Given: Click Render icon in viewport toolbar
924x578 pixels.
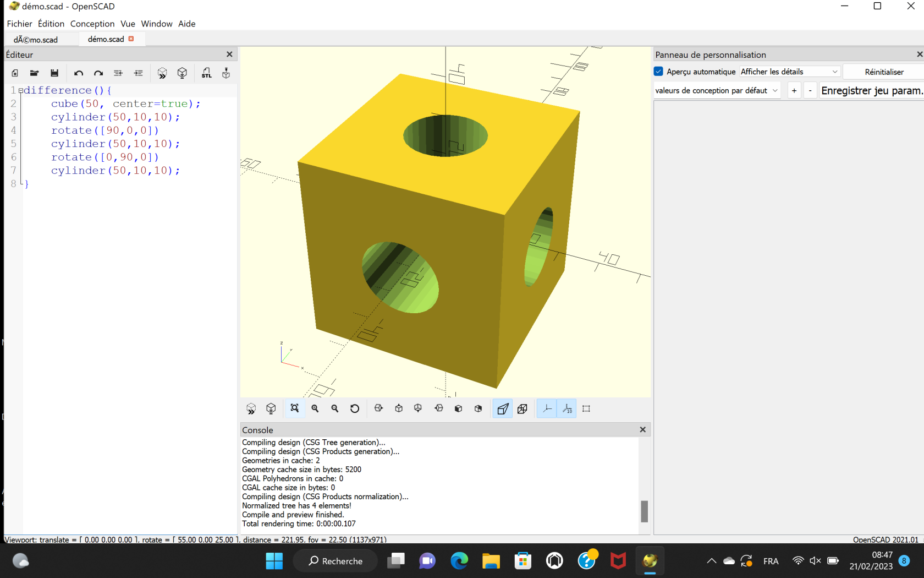Looking at the screenshot, I should (271, 408).
